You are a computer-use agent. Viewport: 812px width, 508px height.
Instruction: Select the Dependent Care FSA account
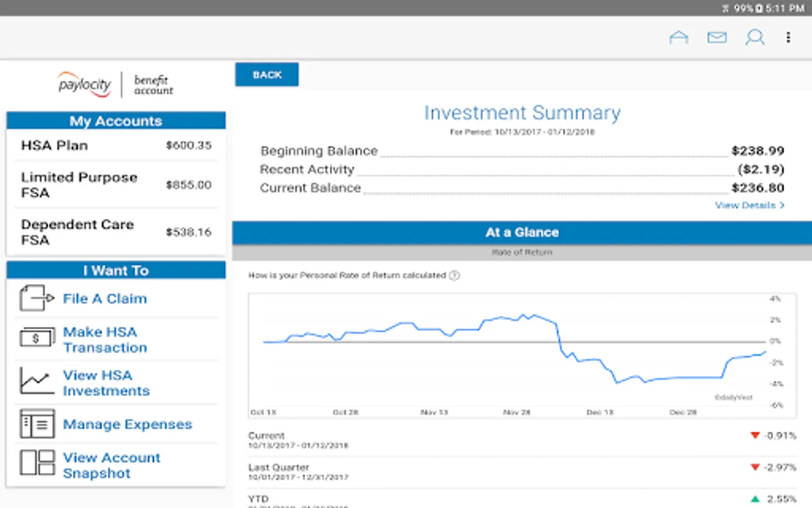click(x=116, y=232)
